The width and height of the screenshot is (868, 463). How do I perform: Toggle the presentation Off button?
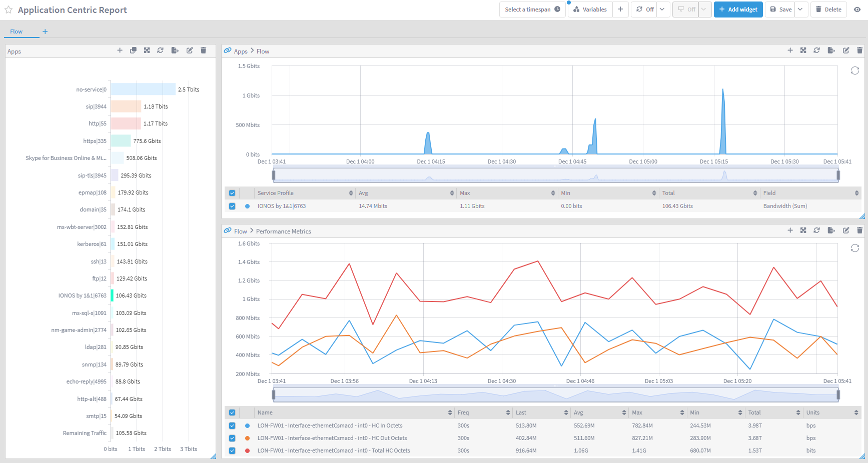coord(686,9)
